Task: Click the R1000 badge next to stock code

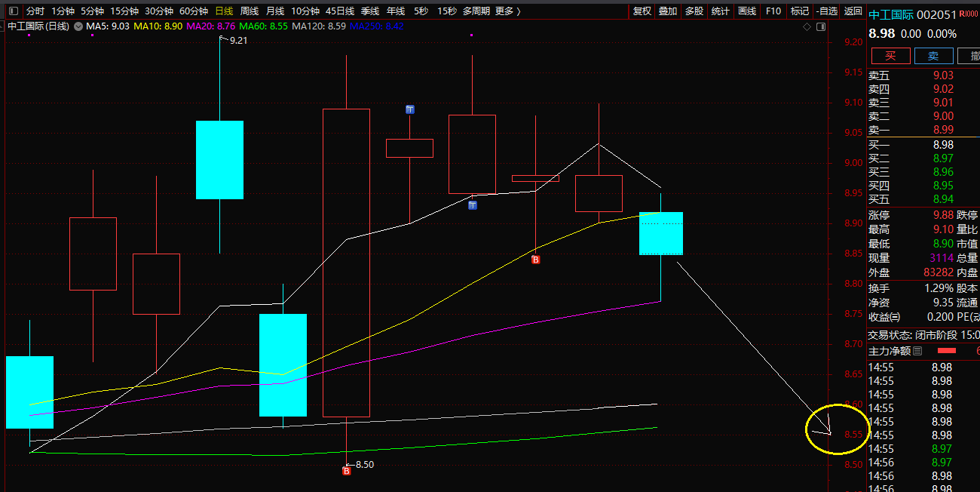Action: 968,14
